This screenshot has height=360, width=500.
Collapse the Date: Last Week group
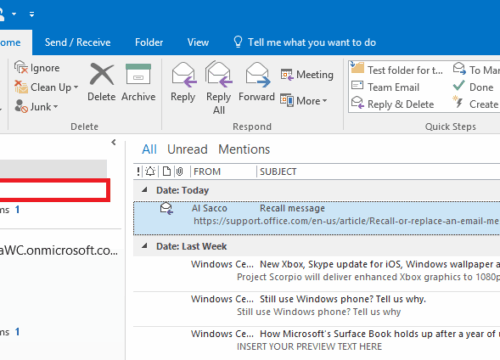tap(144, 246)
